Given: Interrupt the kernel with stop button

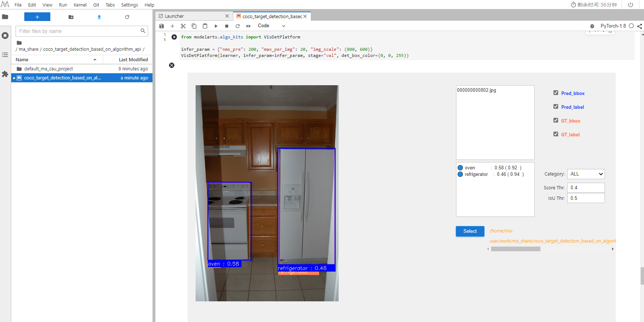Looking at the screenshot, I should click(227, 26).
